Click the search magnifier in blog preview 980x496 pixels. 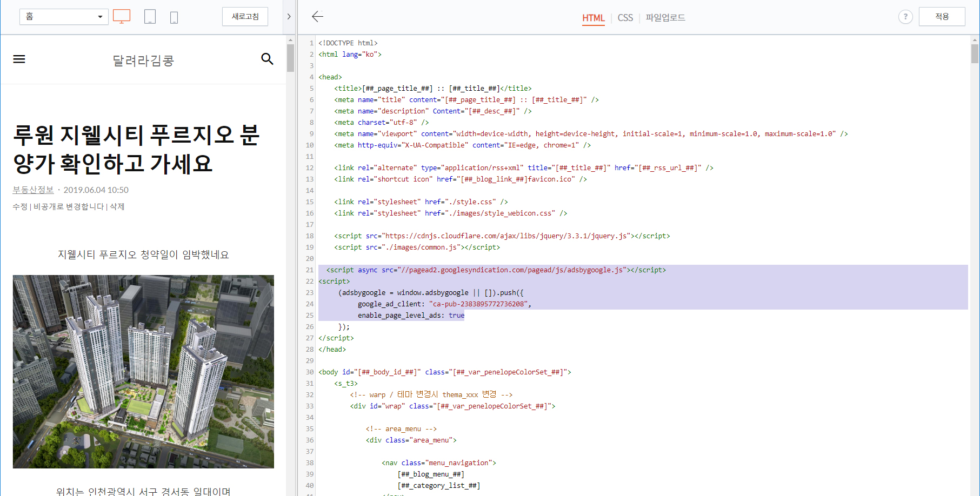tap(267, 58)
